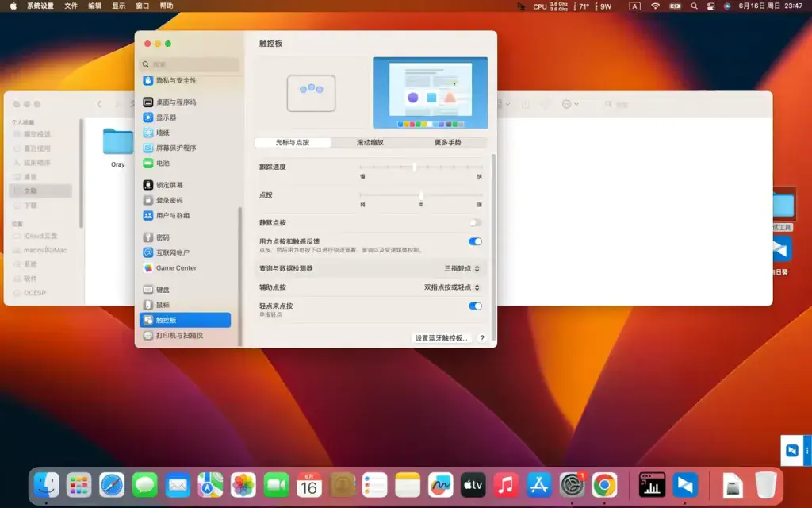The image size is (812, 508).
Task: Open 互联网帐户 settings
Action: point(185,252)
